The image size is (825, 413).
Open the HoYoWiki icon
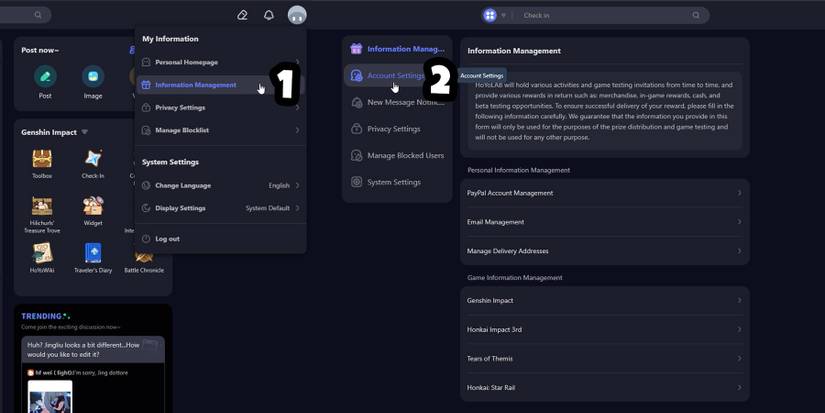tap(42, 253)
